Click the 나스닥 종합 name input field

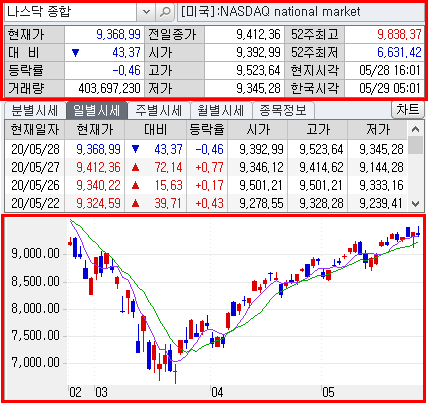[71, 12]
